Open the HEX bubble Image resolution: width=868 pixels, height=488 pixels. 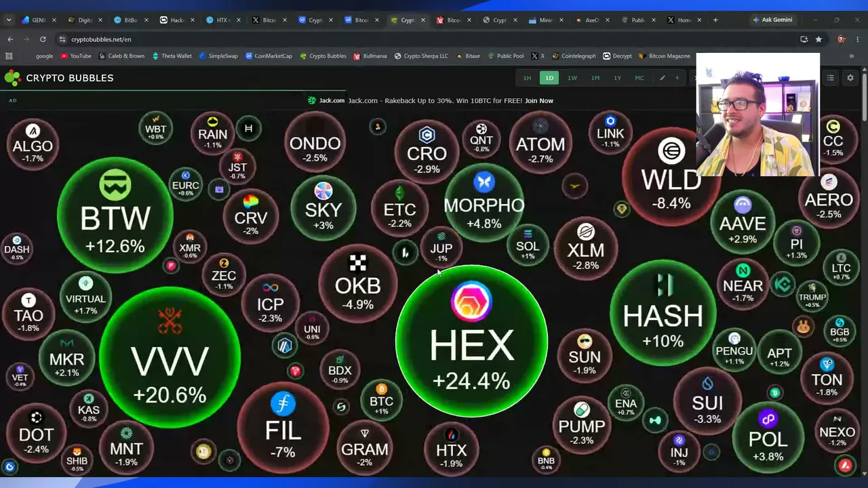pos(471,341)
